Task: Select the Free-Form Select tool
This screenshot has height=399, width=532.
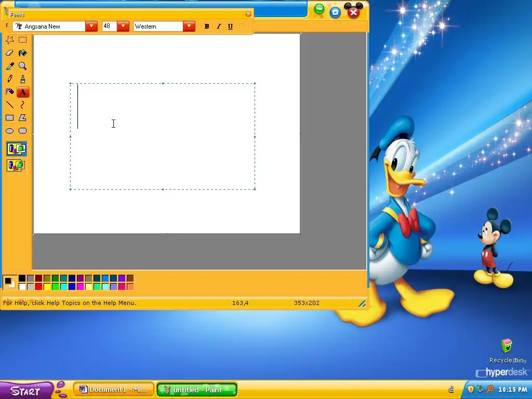Action: click(x=9, y=40)
